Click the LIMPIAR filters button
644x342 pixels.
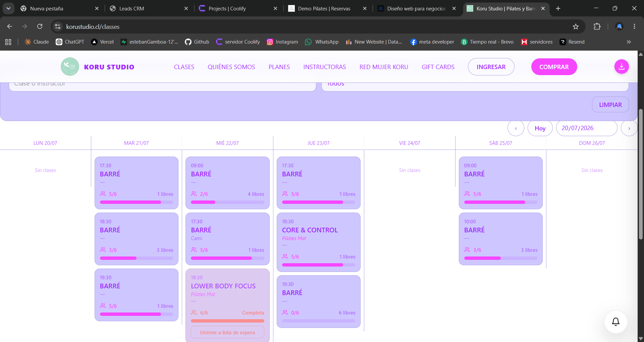[610, 105]
